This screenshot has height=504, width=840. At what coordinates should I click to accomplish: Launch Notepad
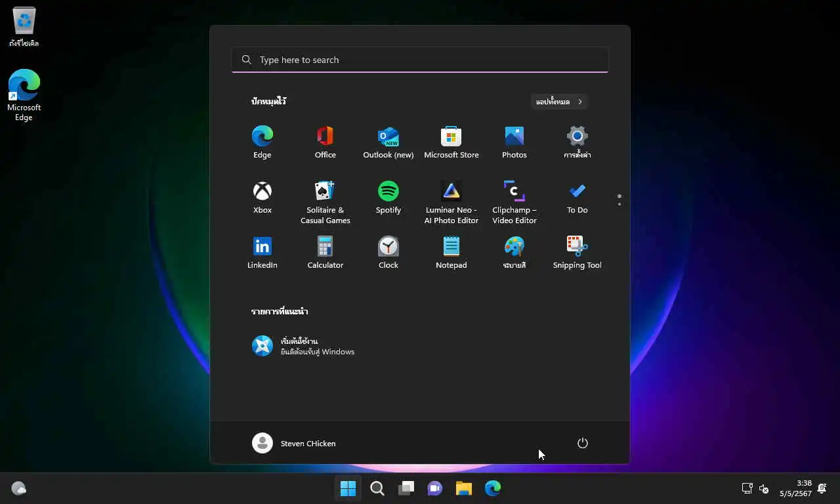coord(451,253)
